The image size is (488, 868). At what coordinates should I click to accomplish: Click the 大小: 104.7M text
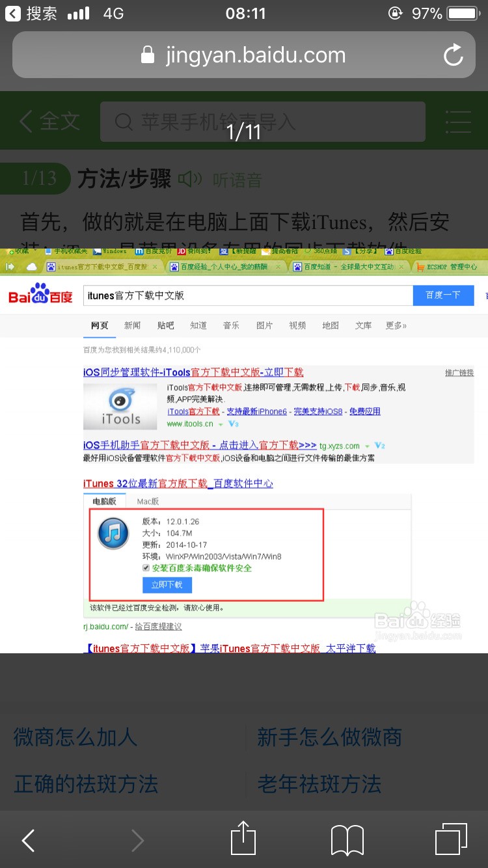point(167,534)
